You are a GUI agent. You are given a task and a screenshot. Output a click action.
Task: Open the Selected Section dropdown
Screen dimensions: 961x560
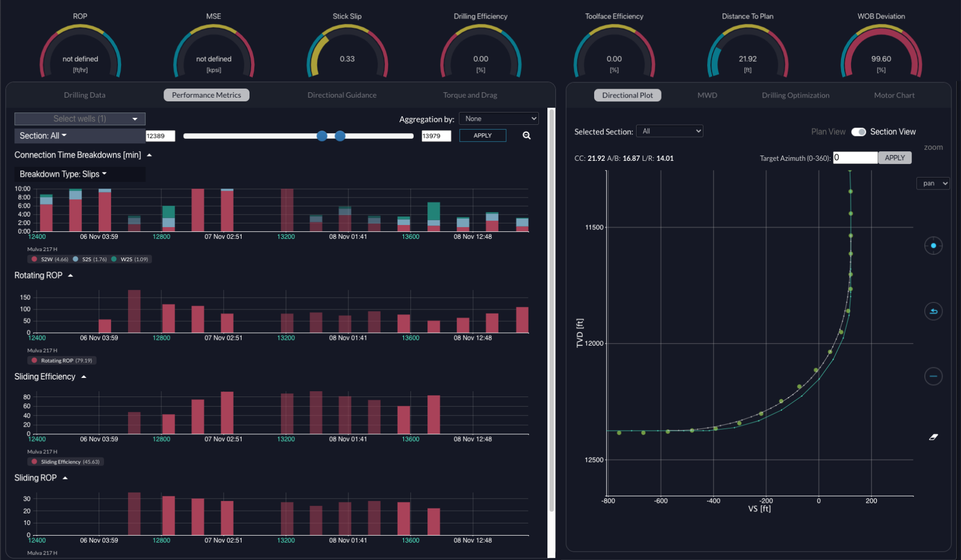(x=670, y=131)
